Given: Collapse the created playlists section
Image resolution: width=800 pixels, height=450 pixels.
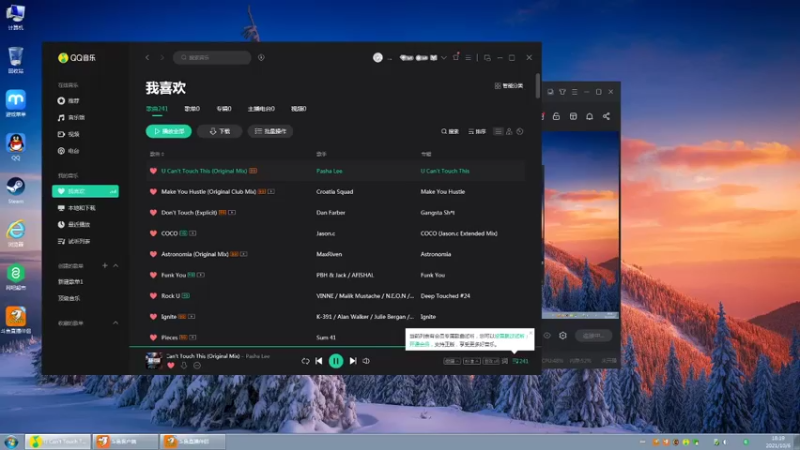Looking at the screenshot, I should 116,265.
